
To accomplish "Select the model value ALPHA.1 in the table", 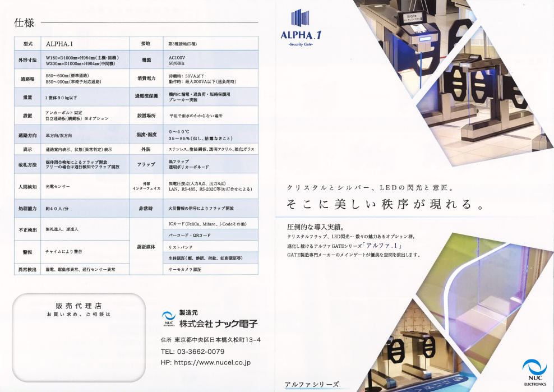I will [x=59, y=44].
